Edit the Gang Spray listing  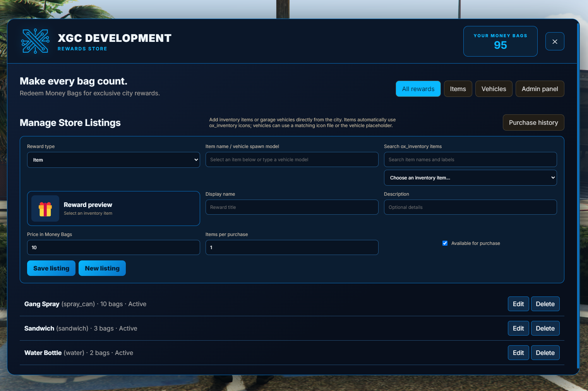tap(518, 304)
